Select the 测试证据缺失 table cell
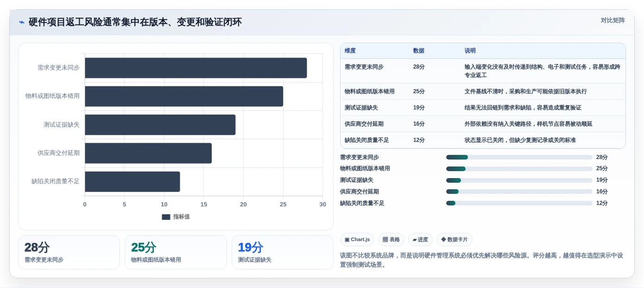Screen dimensions: 644x288 [361, 108]
